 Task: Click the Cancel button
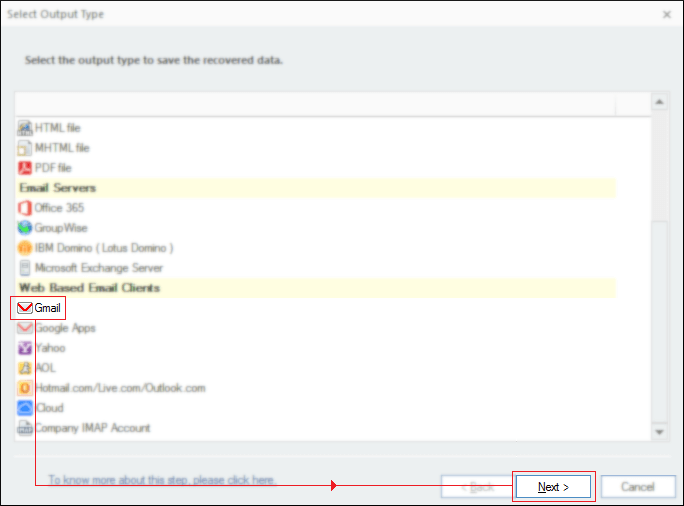click(638, 486)
